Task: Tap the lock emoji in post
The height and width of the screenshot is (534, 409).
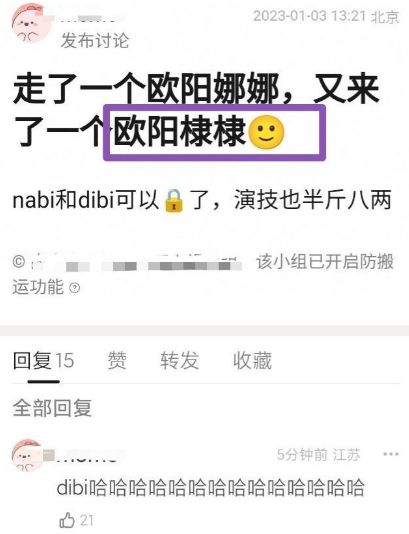Action: tap(174, 201)
